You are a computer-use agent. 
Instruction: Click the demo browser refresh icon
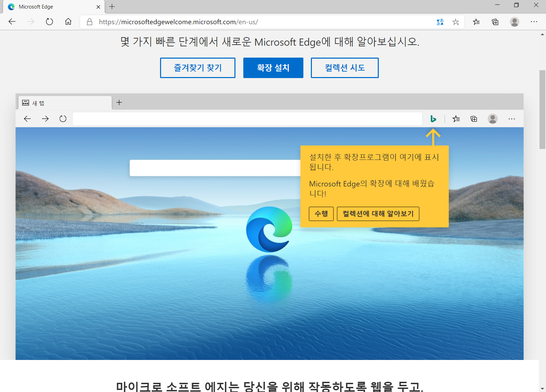(63, 119)
